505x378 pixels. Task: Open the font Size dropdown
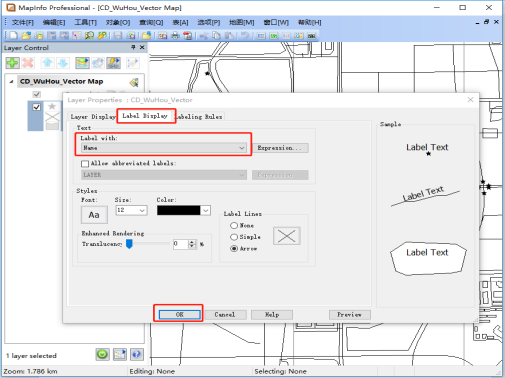point(131,210)
